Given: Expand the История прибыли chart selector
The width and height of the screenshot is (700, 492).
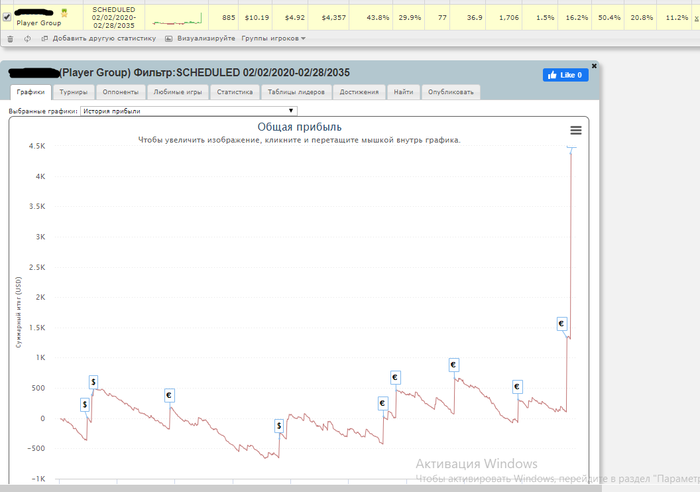Looking at the screenshot, I should 189,111.
